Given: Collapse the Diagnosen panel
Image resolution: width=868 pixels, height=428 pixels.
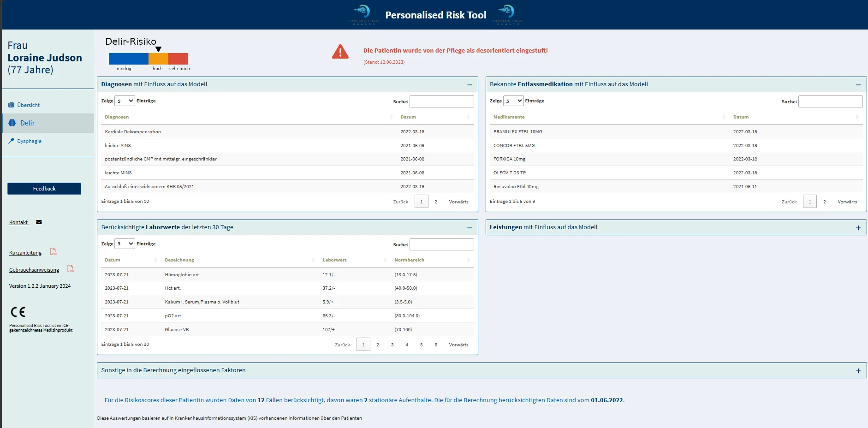Looking at the screenshot, I should pyautogui.click(x=470, y=85).
